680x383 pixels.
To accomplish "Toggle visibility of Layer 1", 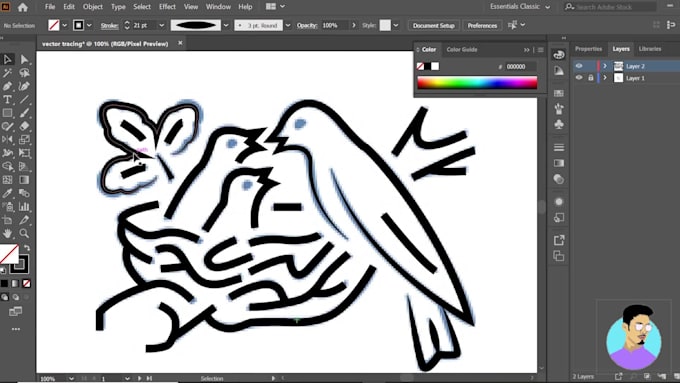I will point(579,78).
